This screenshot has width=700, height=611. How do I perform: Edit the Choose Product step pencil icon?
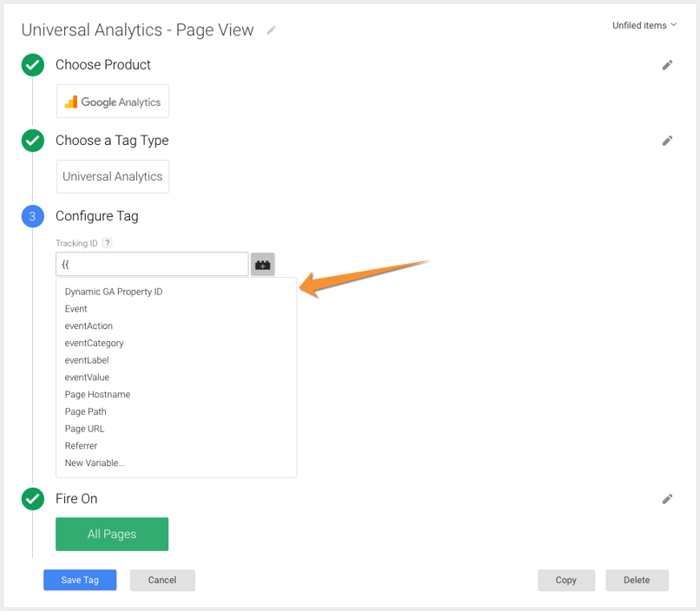click(x=667, y=65)
